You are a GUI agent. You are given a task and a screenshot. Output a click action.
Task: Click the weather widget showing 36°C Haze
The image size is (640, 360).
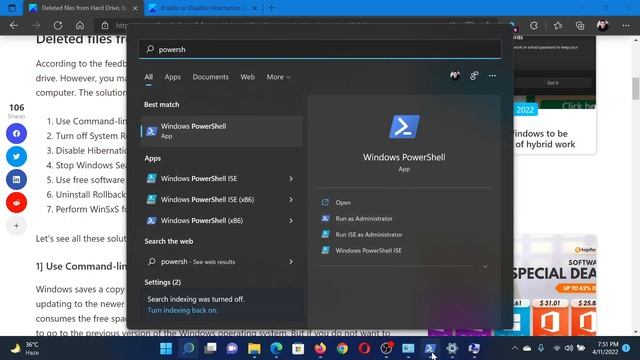(24, 349)
